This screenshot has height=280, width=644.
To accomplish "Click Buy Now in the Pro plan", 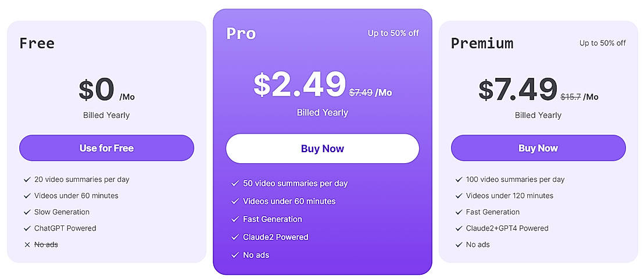I will [323, 149].
